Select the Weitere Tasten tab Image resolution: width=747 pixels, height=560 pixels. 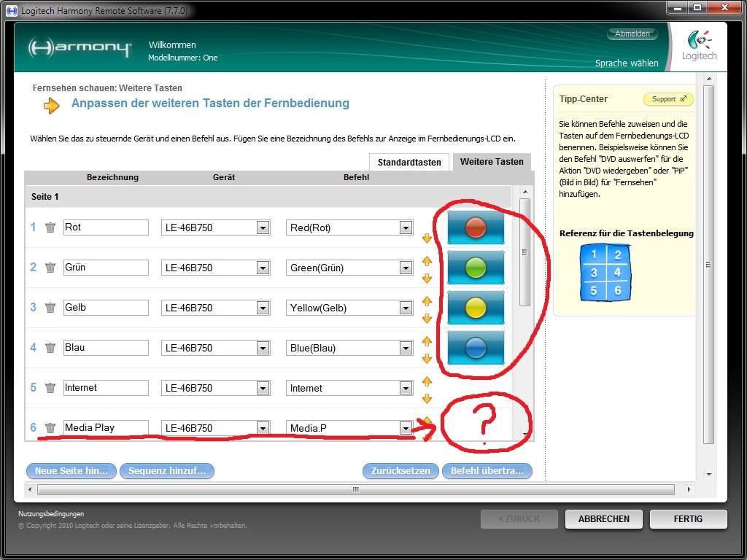click(x=491, y=162)
